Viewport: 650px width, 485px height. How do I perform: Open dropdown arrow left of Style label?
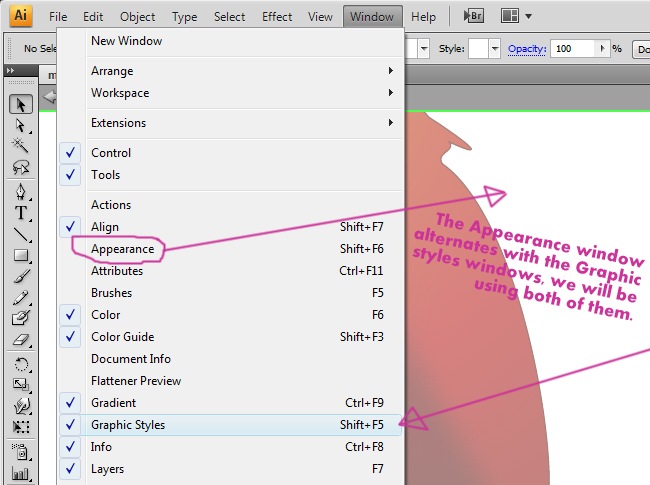point(424,48)
